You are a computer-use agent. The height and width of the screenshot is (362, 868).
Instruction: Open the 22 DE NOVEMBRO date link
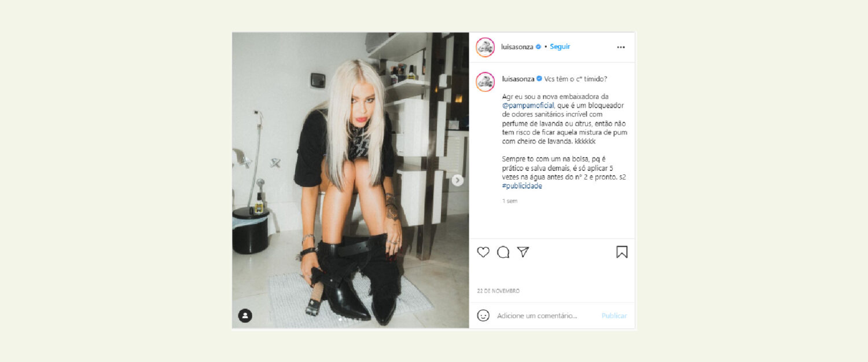click(x=498, y=291)
